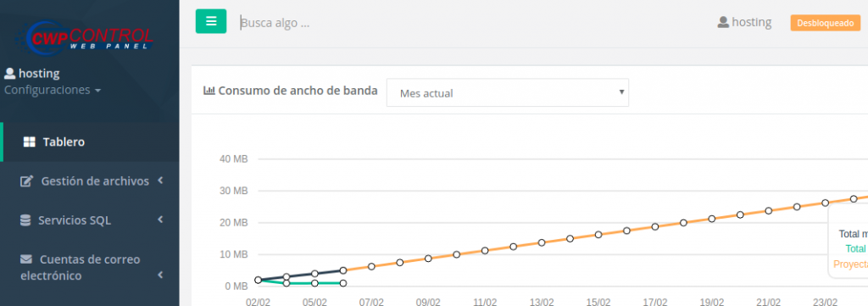This screenshot has height=306, width=868.
Task: Expand the Gestión de archivos chevron
Action: (160, 181)
